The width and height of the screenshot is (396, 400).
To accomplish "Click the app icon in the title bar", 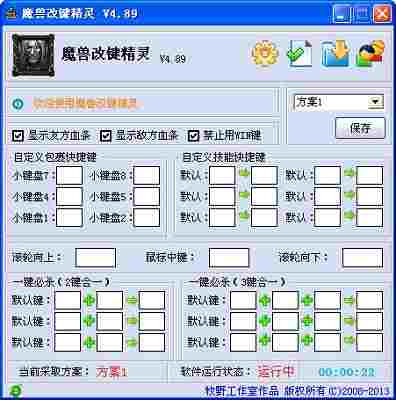I will point(11,13).
